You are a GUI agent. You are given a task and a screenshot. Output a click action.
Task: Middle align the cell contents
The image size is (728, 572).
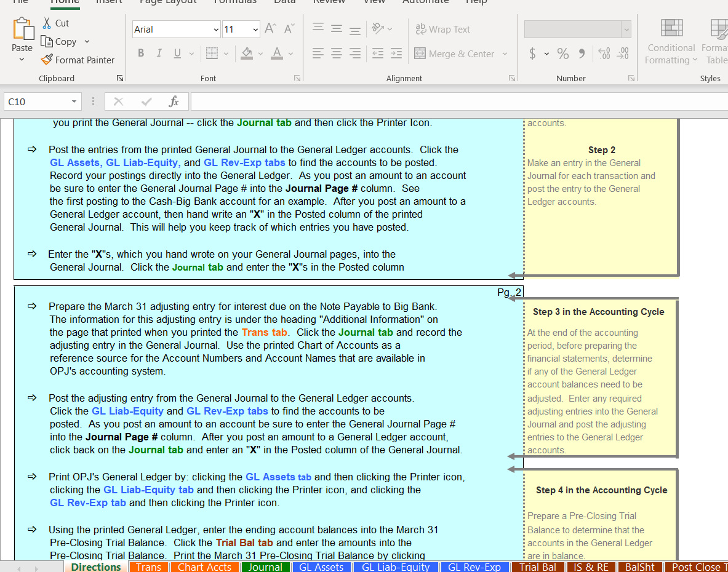pyautogui.click(x=337, y=29)
